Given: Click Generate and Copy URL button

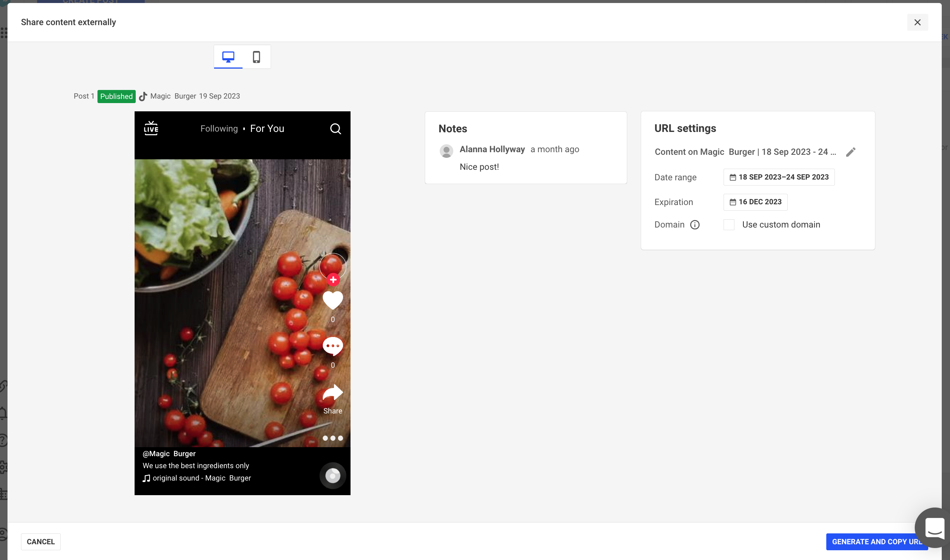Looking at the screenshot, I should point(877,542).
